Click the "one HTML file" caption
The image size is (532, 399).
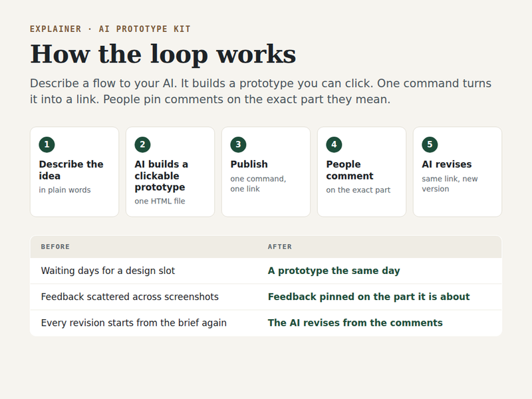[160, 201]
